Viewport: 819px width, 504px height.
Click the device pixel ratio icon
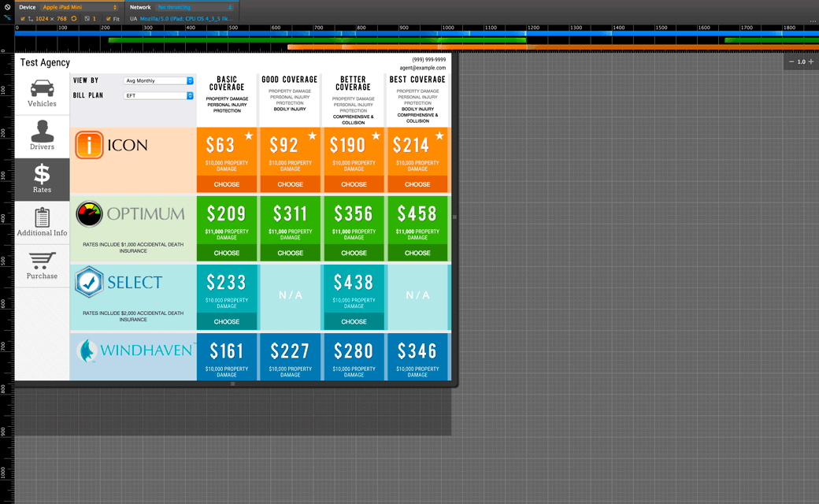[x=87, y=18]
